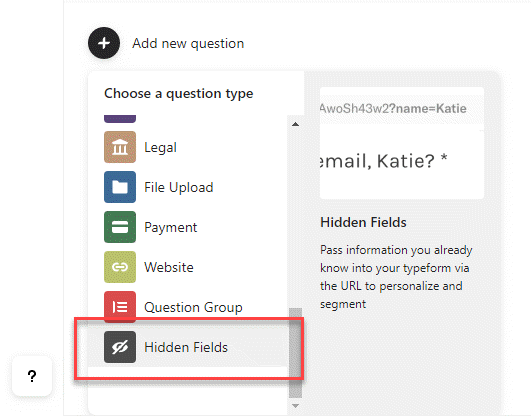Choose the Hidden Fields label
This screenshot has width=531, height=416.
point(186,347)
